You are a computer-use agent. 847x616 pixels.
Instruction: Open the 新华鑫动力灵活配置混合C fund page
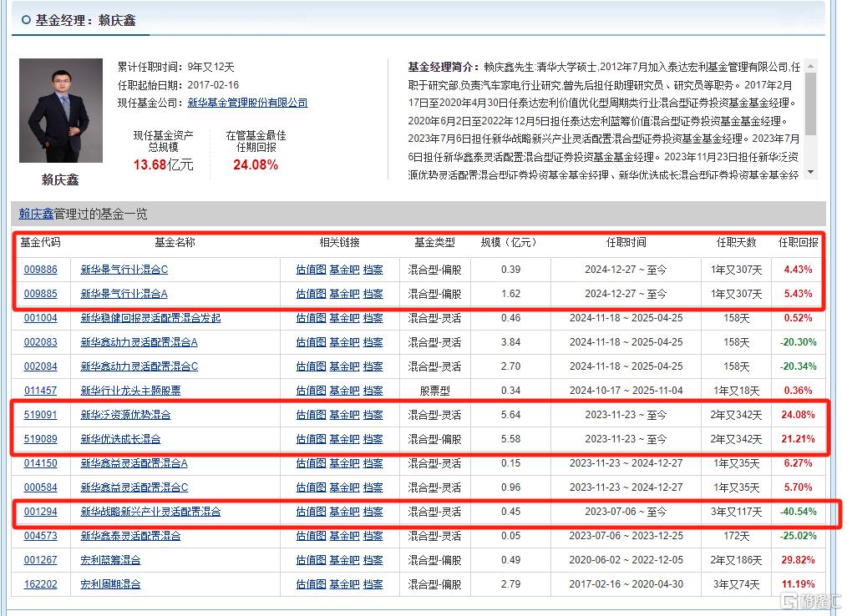point(139,366)
